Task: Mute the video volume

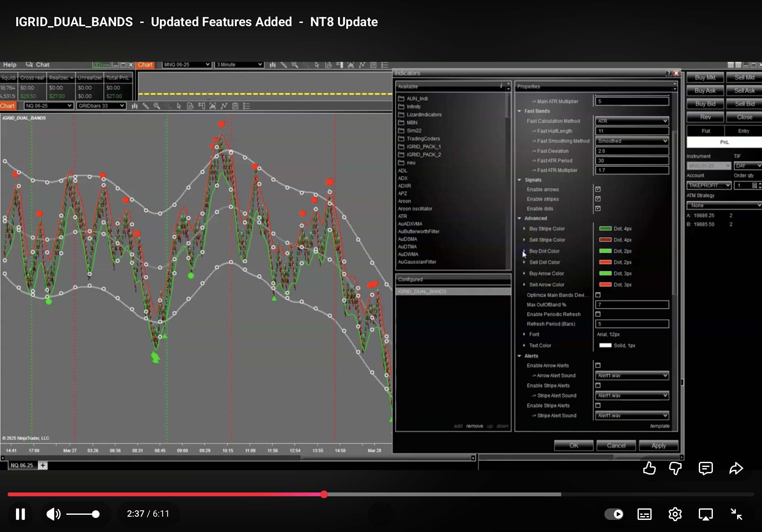Action: pyautogui.click(x=53, y=514)
